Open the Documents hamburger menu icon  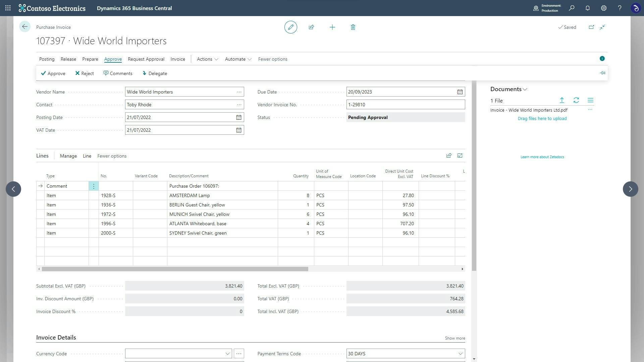[x=590, y=100]
